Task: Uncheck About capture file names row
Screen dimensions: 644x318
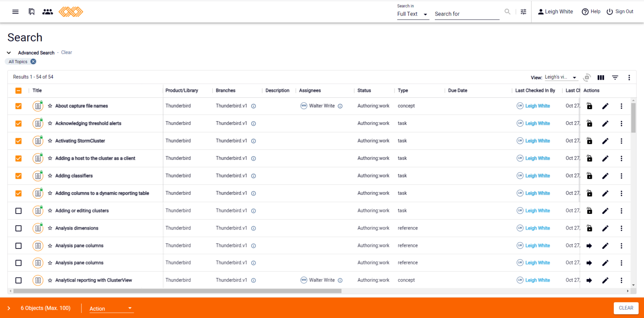Action: [x=18, y=106]
